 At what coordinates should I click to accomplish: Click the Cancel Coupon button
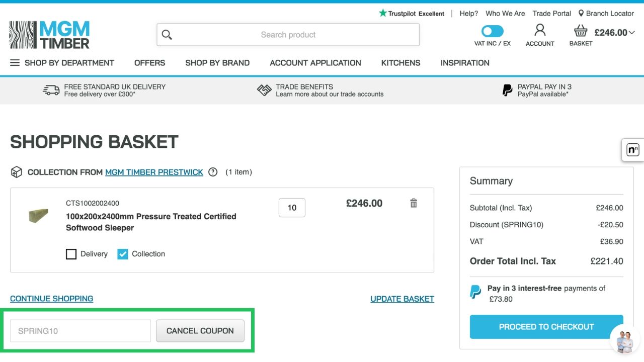coord(200,331)
